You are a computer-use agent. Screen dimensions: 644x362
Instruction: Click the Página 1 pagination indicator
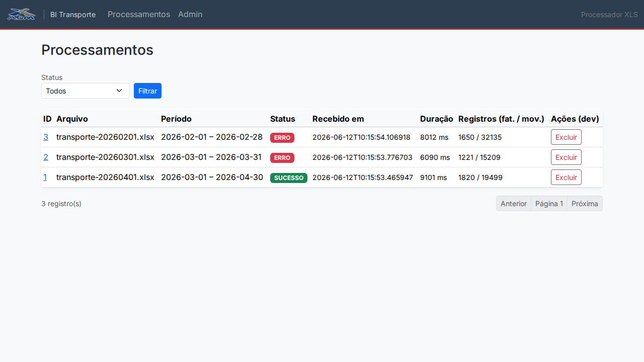tap(549, 204)
